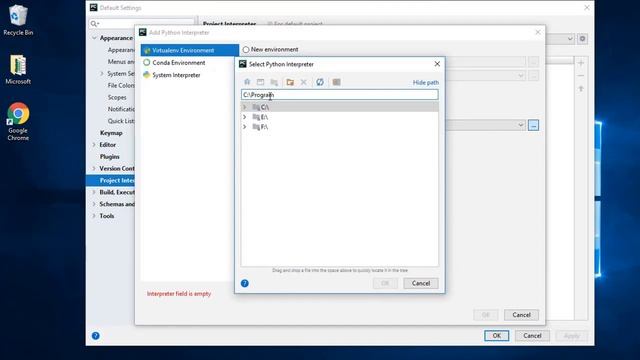
Task: Click OK in Default Settings window
Action: (x=496, y=336)
